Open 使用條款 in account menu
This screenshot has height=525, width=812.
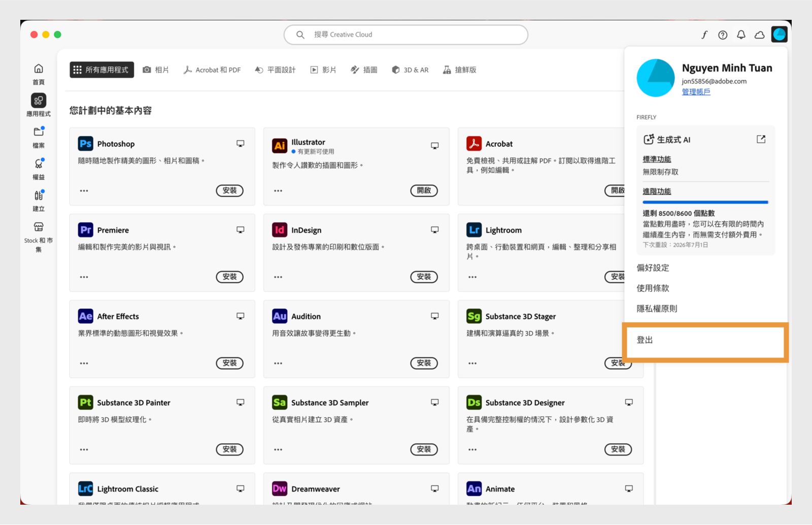click(x=653, y=288)
